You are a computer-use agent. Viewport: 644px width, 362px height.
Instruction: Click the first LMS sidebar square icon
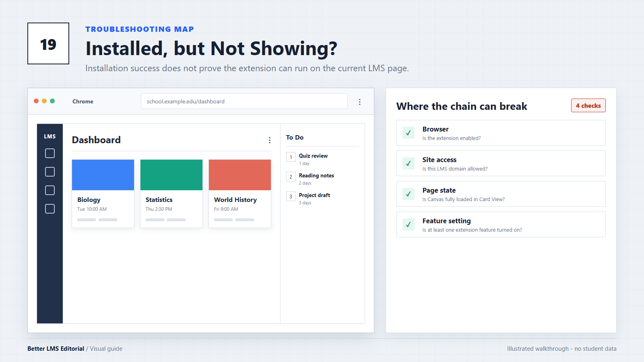pos(50,153)
